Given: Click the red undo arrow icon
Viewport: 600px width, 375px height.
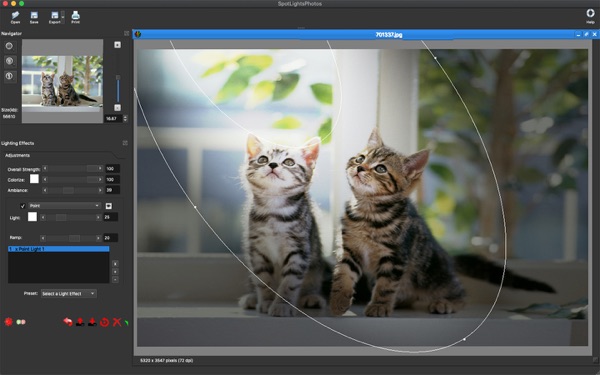Looking at the screenshot, I should tap(68, 322).
